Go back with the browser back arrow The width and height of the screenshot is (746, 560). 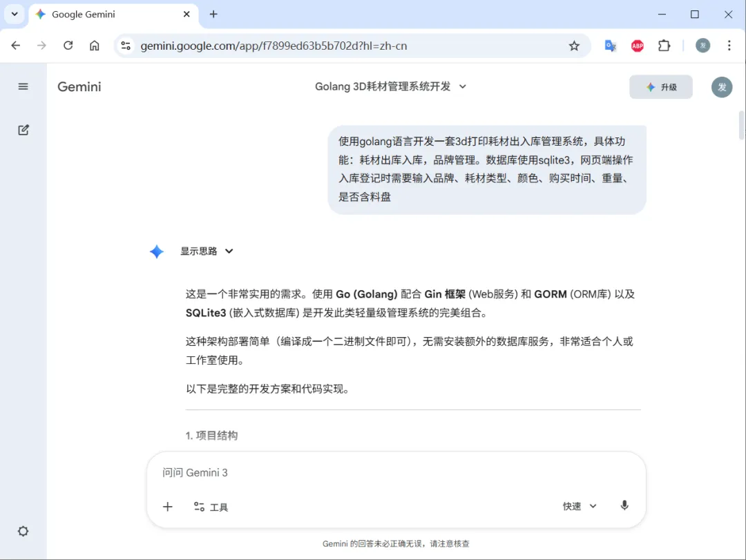click(16, 46)
